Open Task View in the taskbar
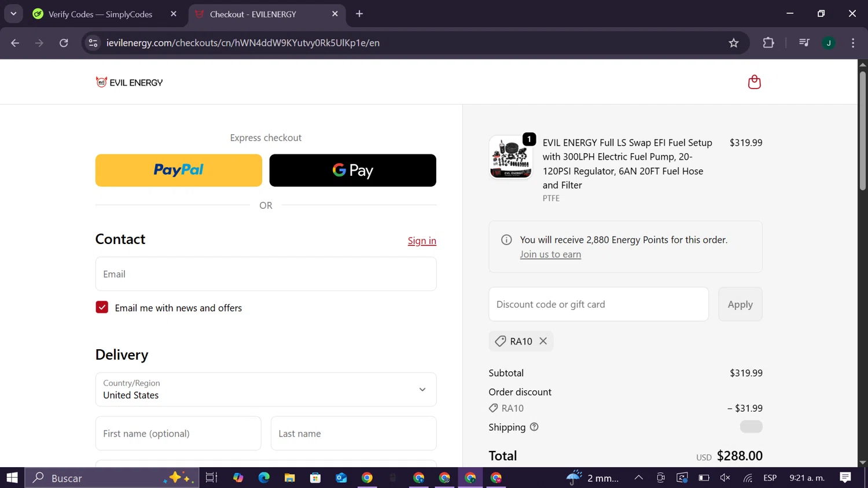The height and width of the screenshot is (488, 868). pos(211,478)
